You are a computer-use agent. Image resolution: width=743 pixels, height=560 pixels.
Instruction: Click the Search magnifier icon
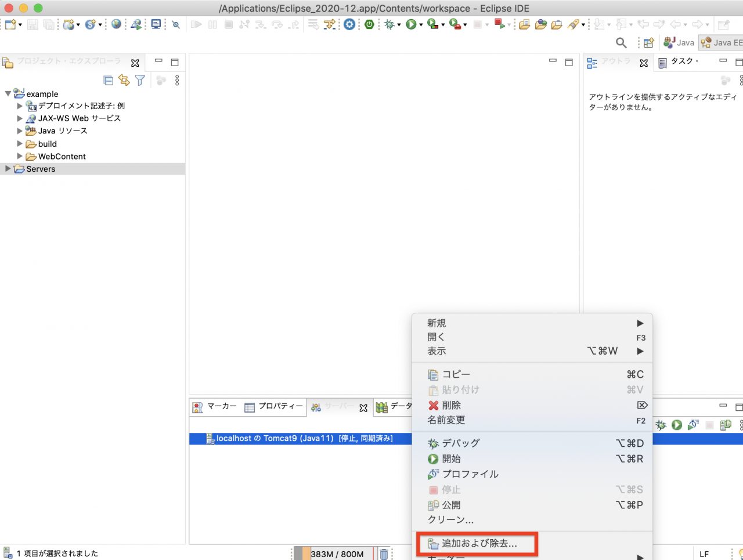tap(621, 42)
